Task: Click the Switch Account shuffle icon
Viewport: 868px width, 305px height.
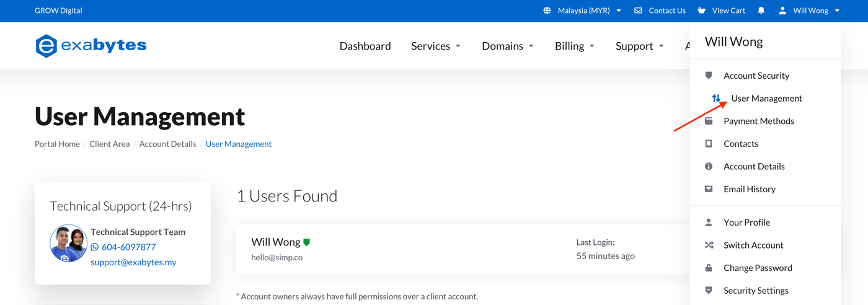Action: coord(709,245)
